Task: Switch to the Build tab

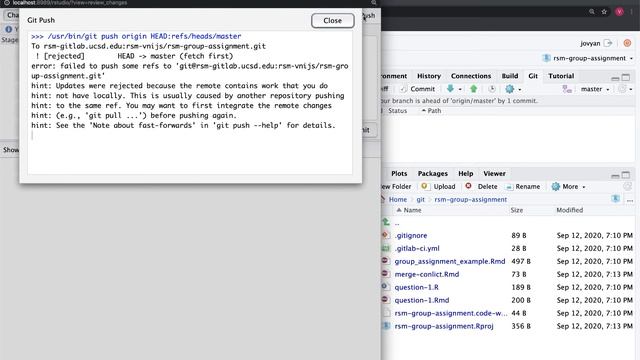Action: 510,76
